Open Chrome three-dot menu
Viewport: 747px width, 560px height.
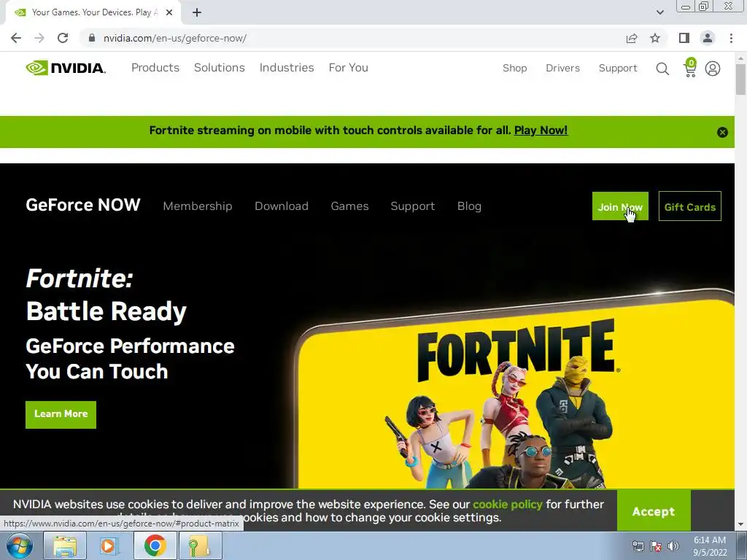click(731, 38)
